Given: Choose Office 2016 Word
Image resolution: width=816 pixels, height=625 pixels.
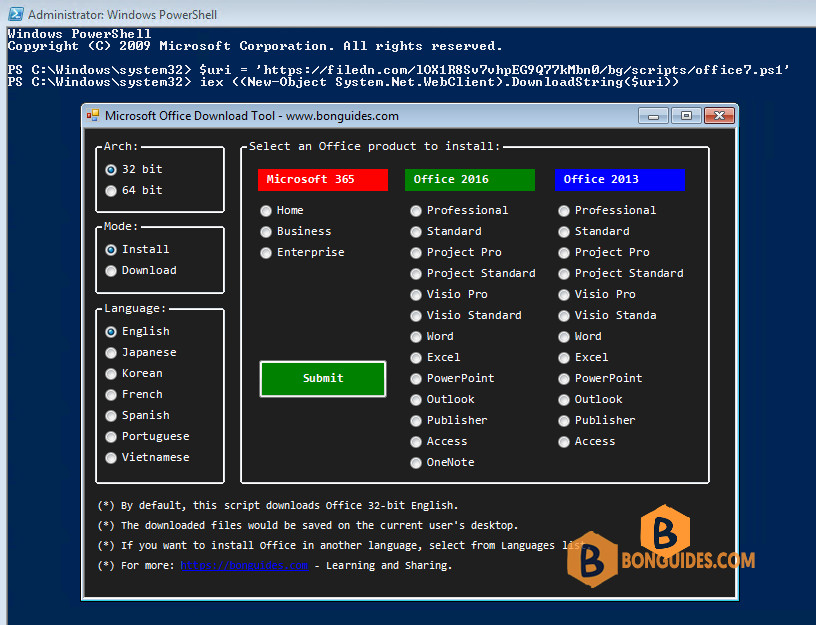Looking at the screenshot, I should (x=432, y=337).
